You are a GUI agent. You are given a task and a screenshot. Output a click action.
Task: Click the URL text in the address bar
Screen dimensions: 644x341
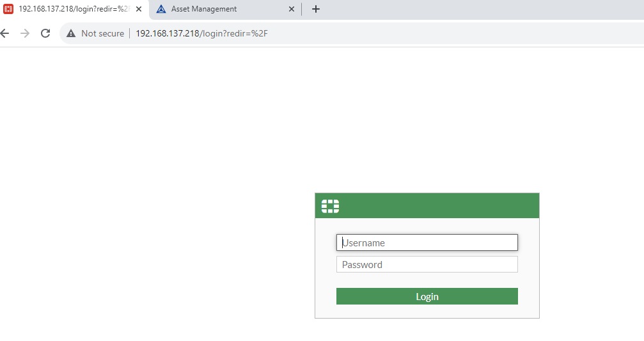[201, 33]
